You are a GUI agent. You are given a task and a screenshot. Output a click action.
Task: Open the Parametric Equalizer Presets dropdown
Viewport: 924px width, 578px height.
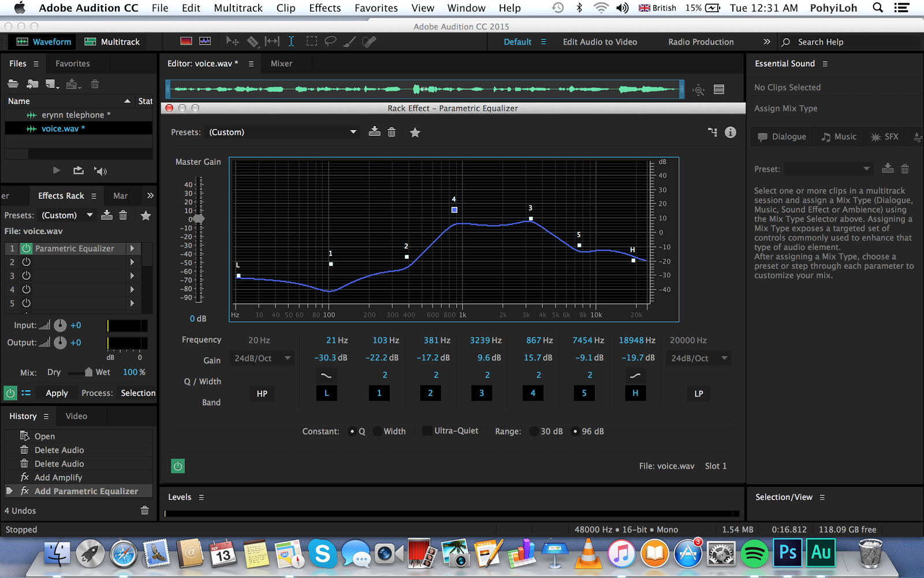[283, 132]
